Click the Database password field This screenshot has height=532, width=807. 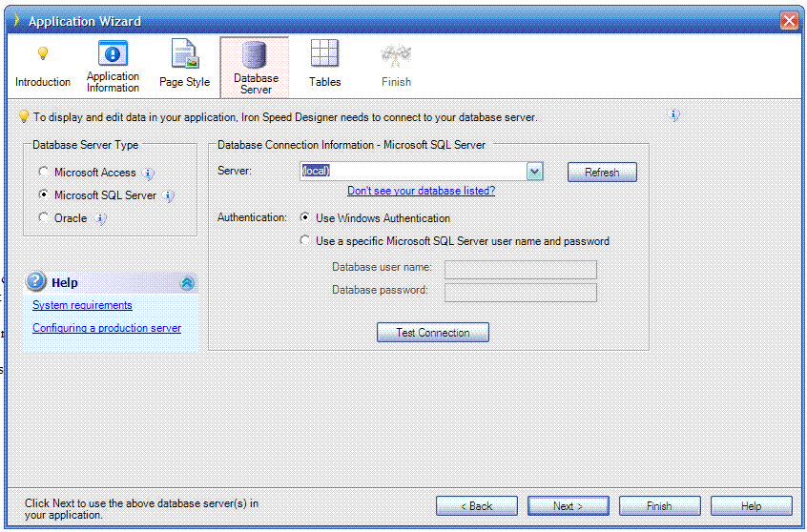520,293
